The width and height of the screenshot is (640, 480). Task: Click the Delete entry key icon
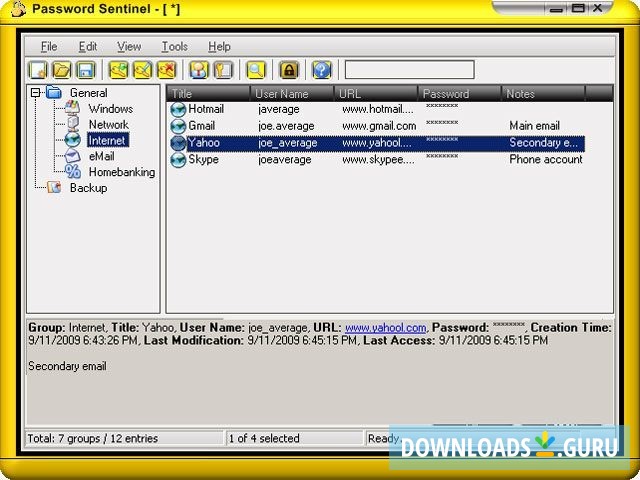pos(167,70)
